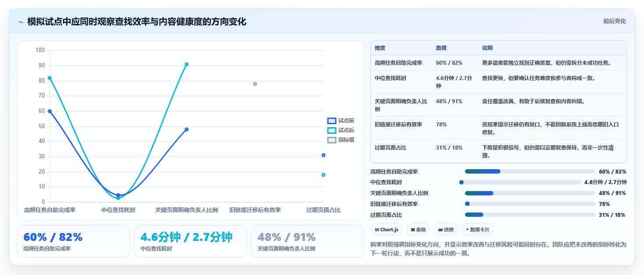
Task: Click the grey 指标值 data point at 78
Action: click(255, 84)
